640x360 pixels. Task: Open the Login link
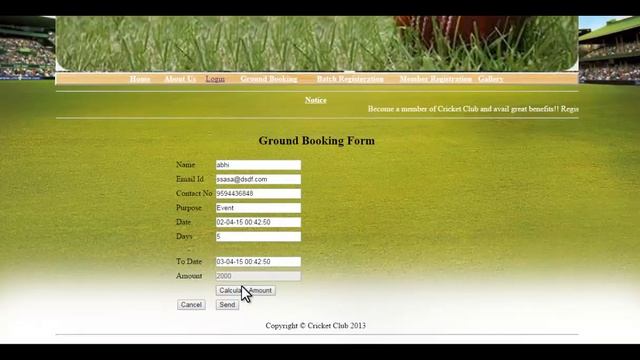click(215, 79)
